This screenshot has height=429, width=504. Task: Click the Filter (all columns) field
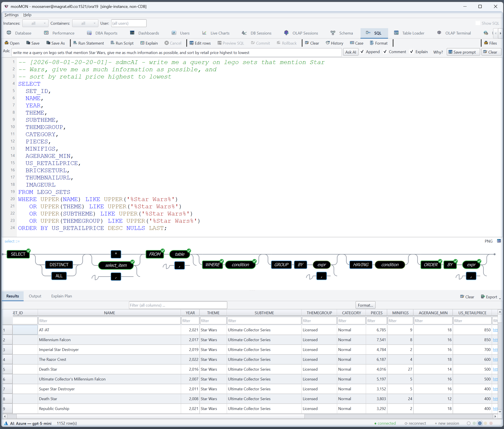click(x=178, y=305)
